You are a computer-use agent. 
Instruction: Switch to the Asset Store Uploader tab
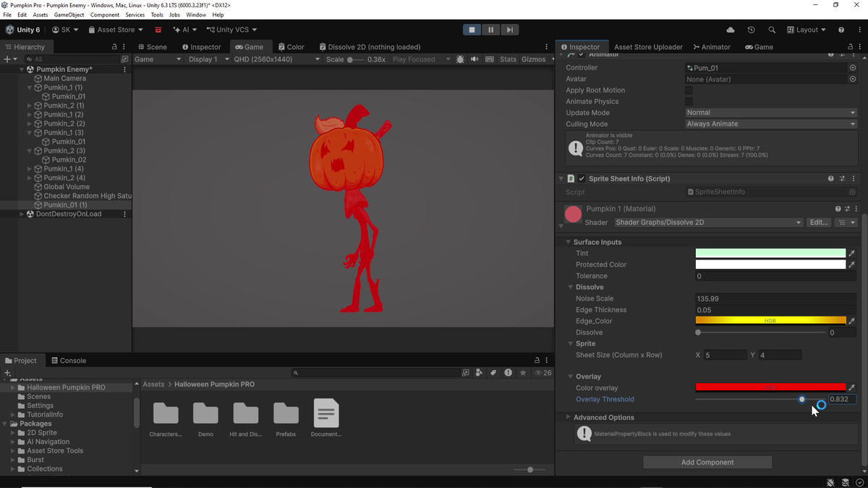coord(649,47)
